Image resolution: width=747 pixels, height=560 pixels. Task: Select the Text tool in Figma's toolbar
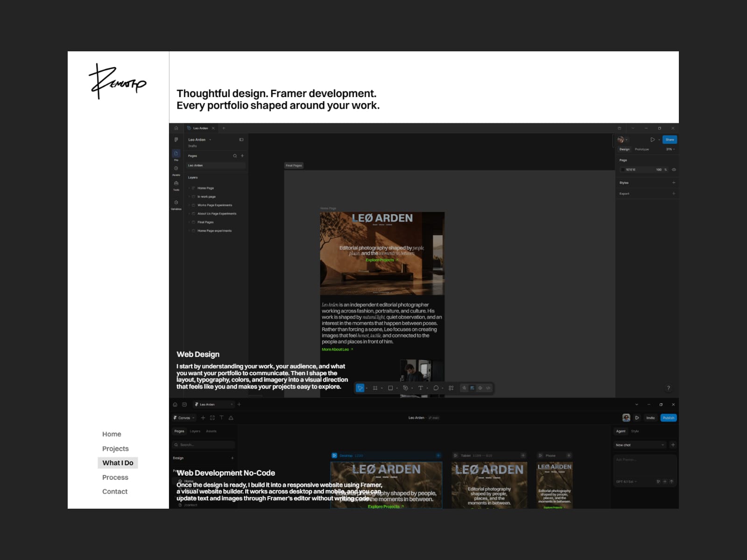[420, 388]
